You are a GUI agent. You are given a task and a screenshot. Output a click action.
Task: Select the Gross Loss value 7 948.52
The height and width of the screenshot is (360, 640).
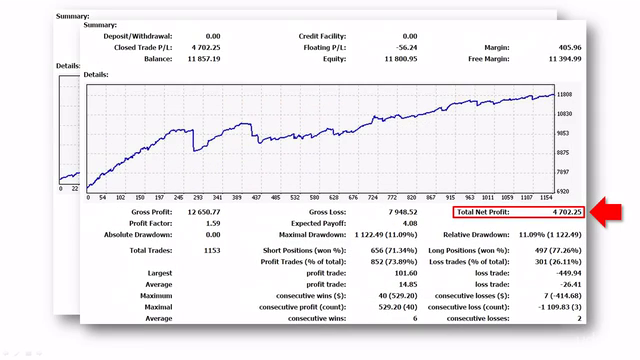tap(403, 212)
